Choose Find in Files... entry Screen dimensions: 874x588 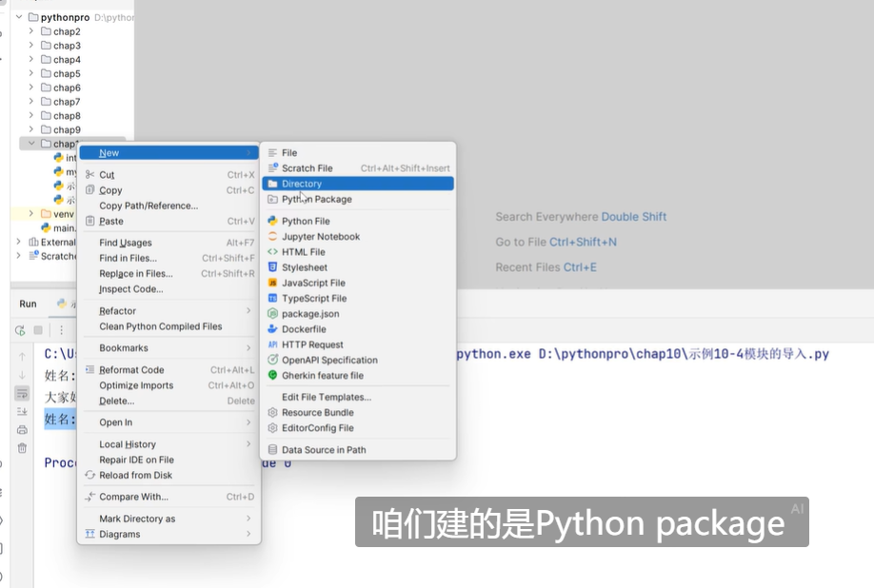click(x=169, y=259)
